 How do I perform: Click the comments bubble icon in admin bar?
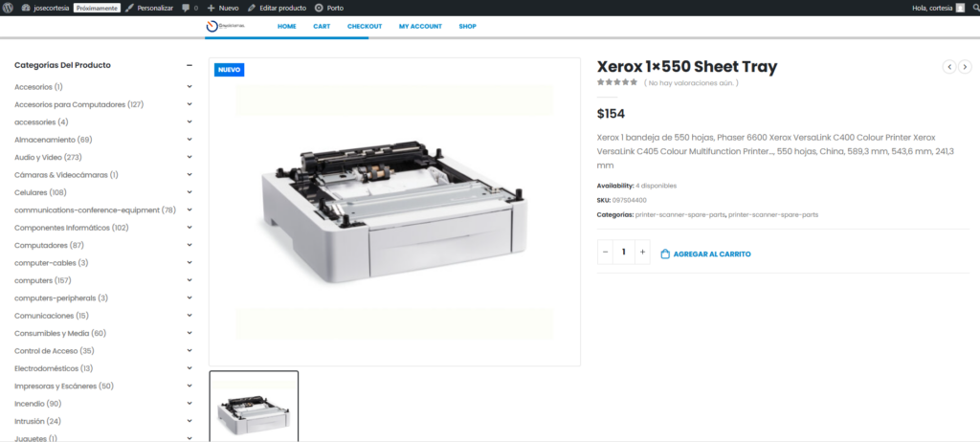tap(186, 8)
